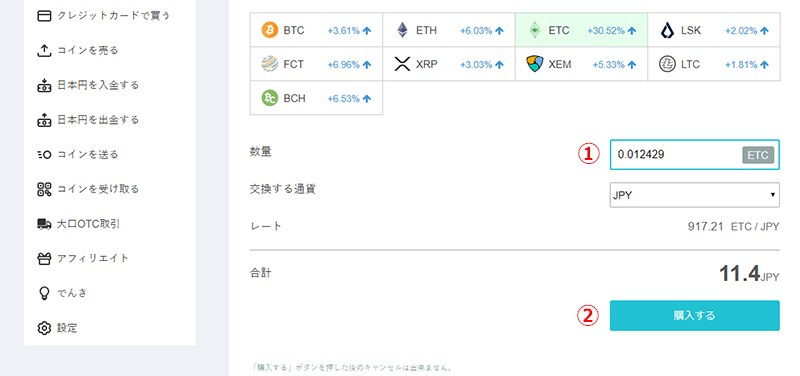Open 設定 settings gear item
800x376 pixels.
[x=57, y=328]
